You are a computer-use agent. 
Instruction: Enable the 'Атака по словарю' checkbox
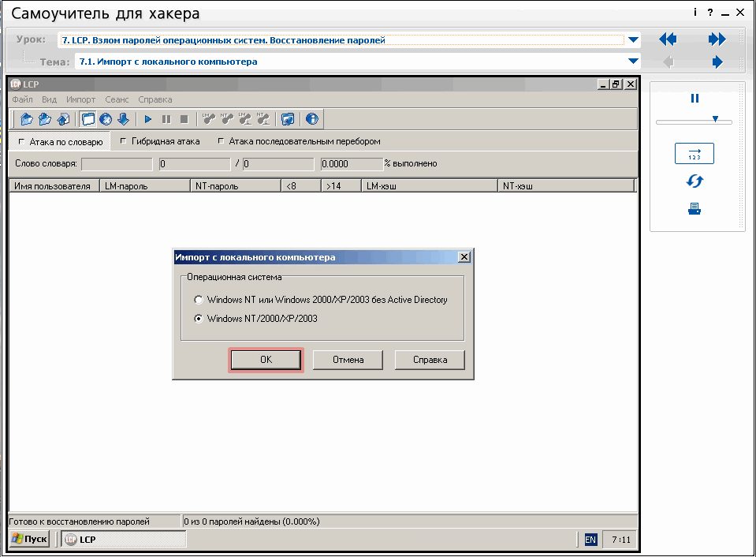pyautogui.click(x=20, y=142)
